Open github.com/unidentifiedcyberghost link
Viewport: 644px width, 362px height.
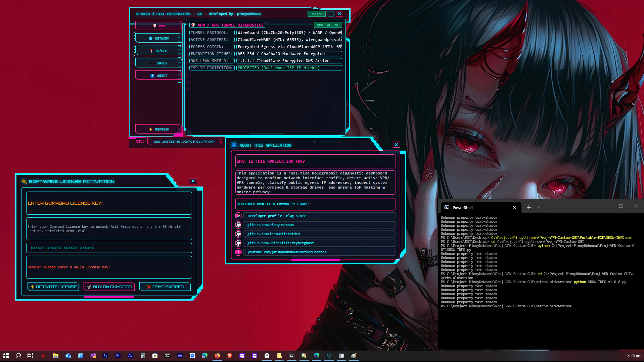point(319,243)
